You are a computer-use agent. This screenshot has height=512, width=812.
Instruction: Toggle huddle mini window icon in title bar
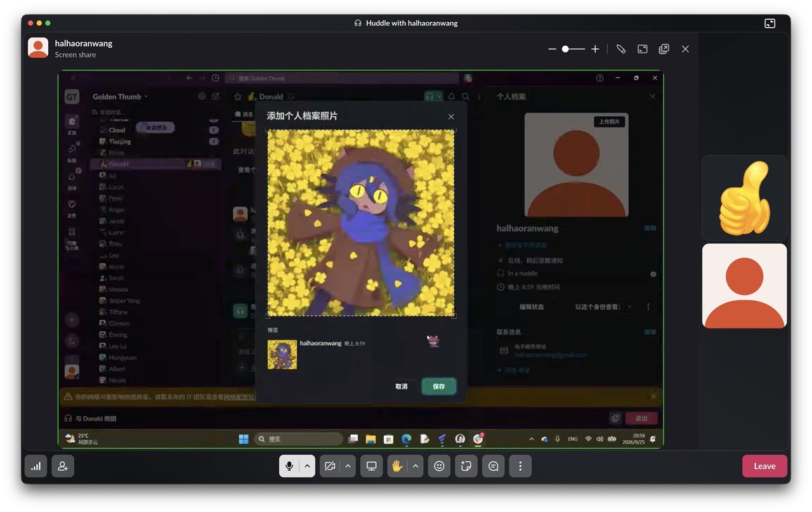(770, 23)
